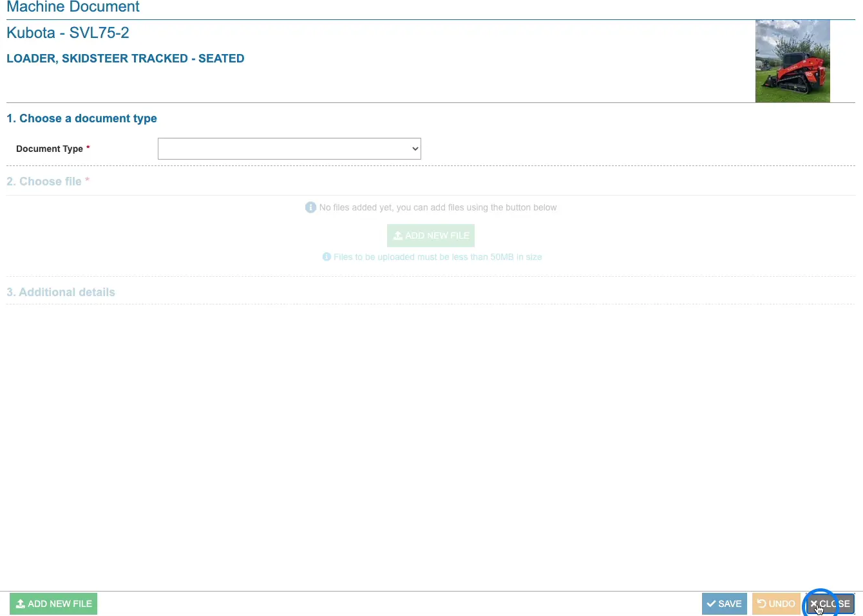Click the UNDO button
The height and width of the screenshot is (616, 863).
point(776,604)
